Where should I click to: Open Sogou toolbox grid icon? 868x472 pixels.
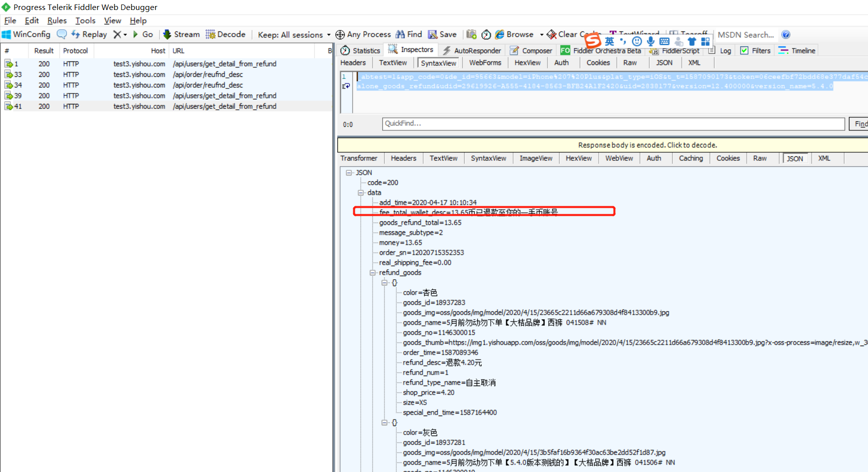705,41
